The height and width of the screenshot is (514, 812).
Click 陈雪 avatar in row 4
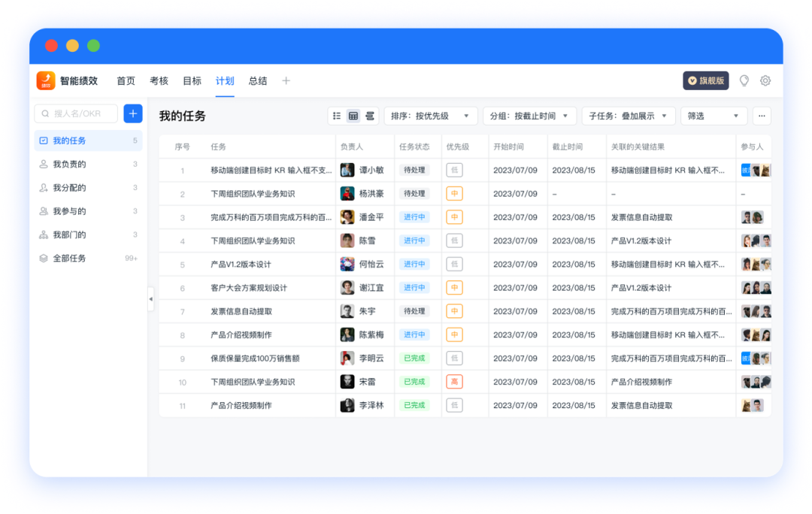pos(347,240)
